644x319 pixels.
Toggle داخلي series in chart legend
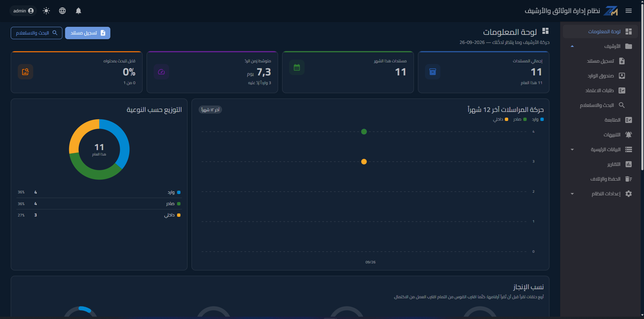500,119
